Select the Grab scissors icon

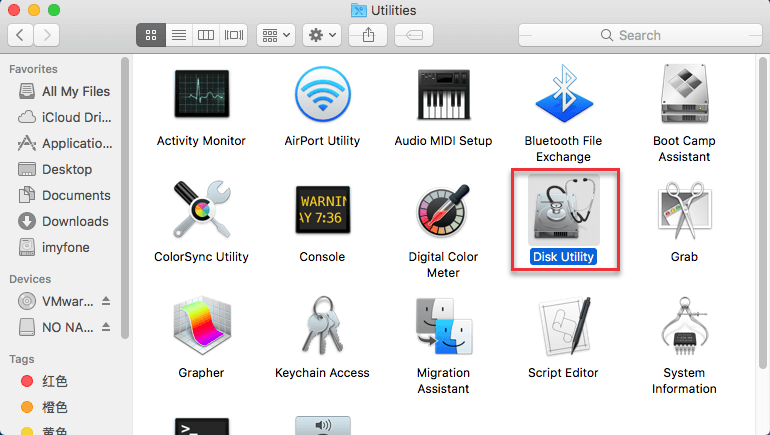click(x=684, y=210)
